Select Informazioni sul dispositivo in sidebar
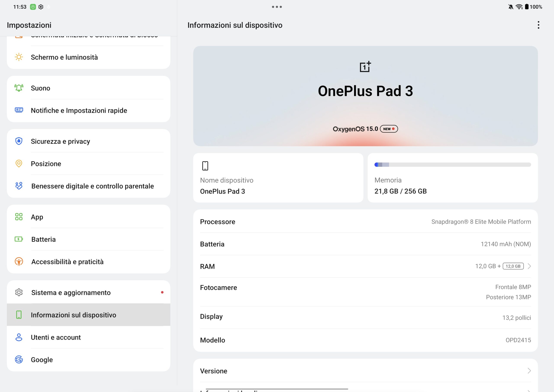The width and height of the screenshot is (554, 392). [x=89, y=315]
